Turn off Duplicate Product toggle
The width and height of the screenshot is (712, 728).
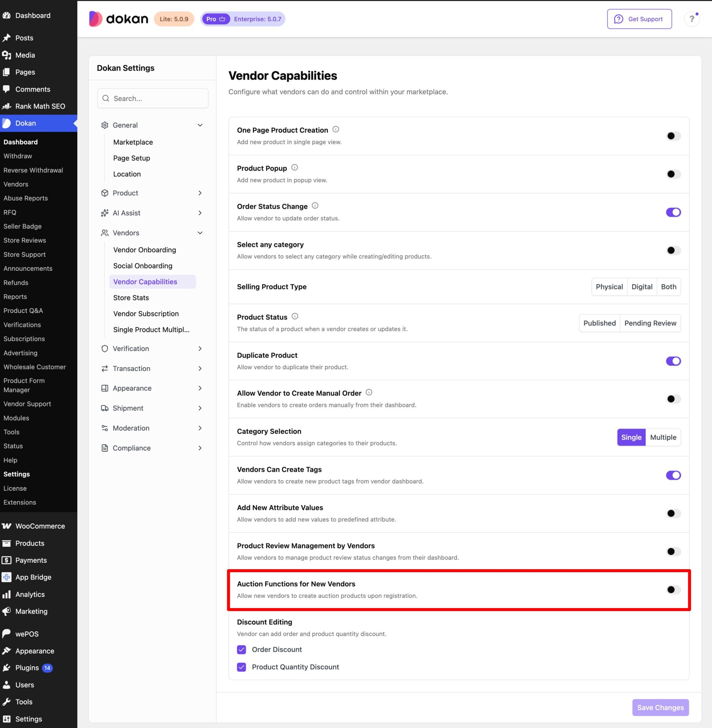coord(673,361)
